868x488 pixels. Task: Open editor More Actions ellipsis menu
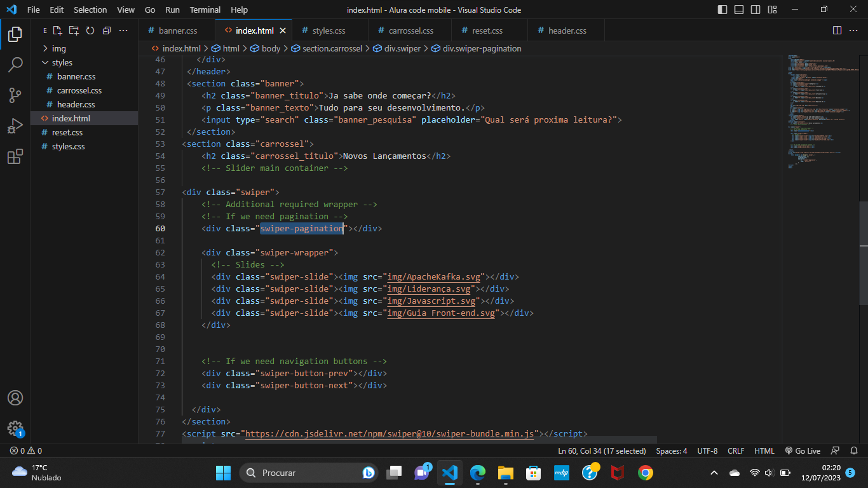coord(854,30)
